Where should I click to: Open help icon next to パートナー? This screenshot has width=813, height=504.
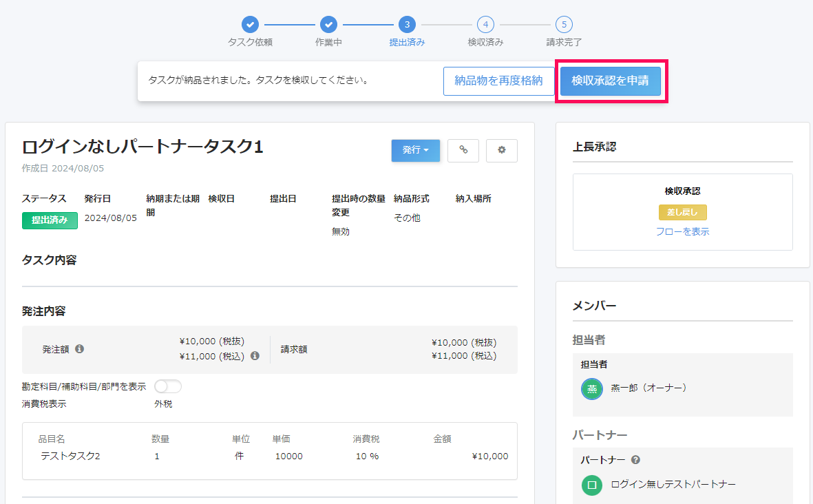coord(635,460)
